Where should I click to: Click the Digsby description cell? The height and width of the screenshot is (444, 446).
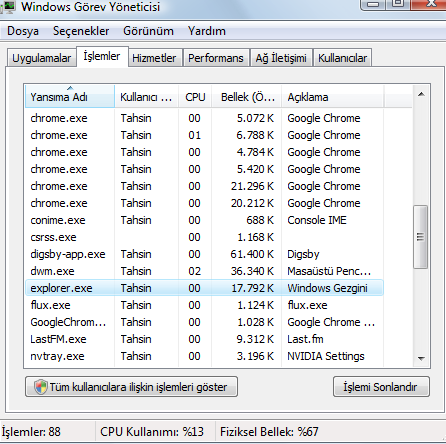(x=303, y=254)
